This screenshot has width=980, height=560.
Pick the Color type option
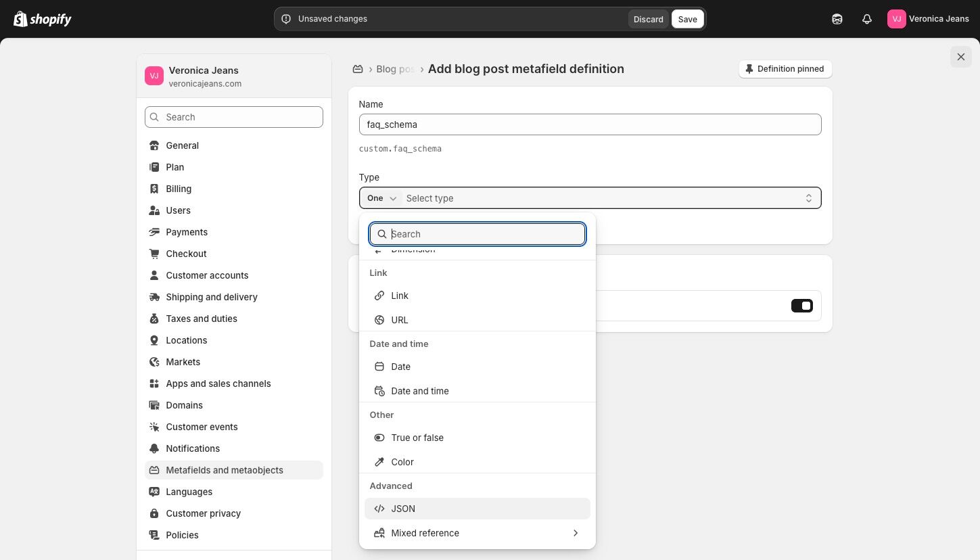(x=402, y=462)
